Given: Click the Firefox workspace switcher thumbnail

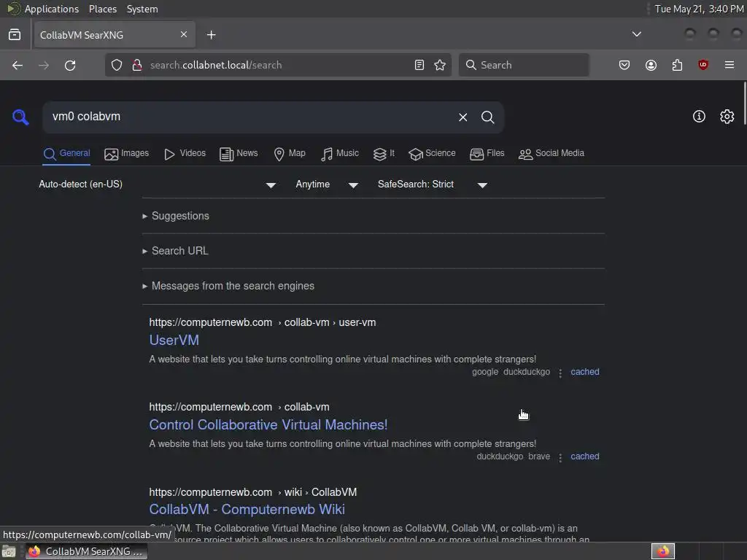Looking at the screenshot, I should pyautogui.click(x=662, y=551).
